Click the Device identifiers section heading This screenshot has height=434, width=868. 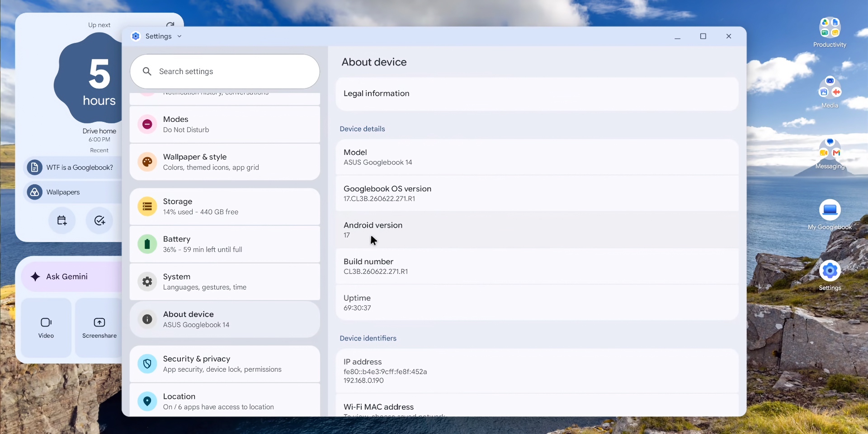(x=368, y=338)
